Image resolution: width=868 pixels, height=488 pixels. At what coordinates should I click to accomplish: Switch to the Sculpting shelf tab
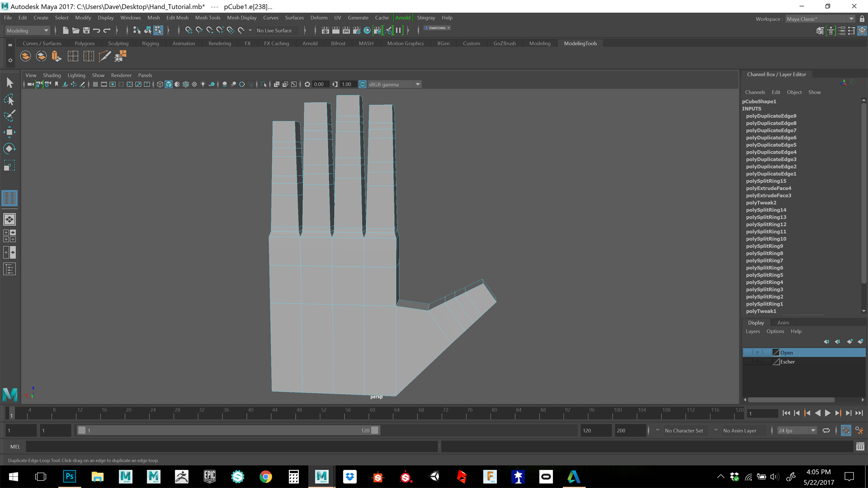(118, 43)
